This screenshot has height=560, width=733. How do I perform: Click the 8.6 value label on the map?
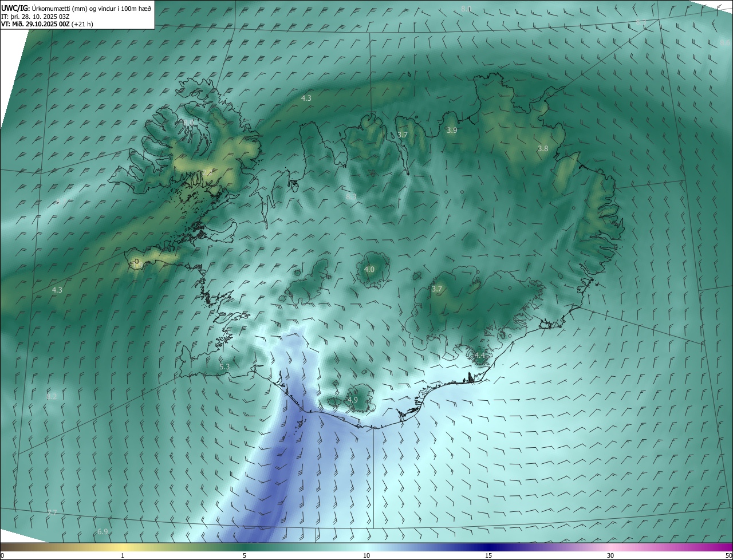(x=725, y=43)
